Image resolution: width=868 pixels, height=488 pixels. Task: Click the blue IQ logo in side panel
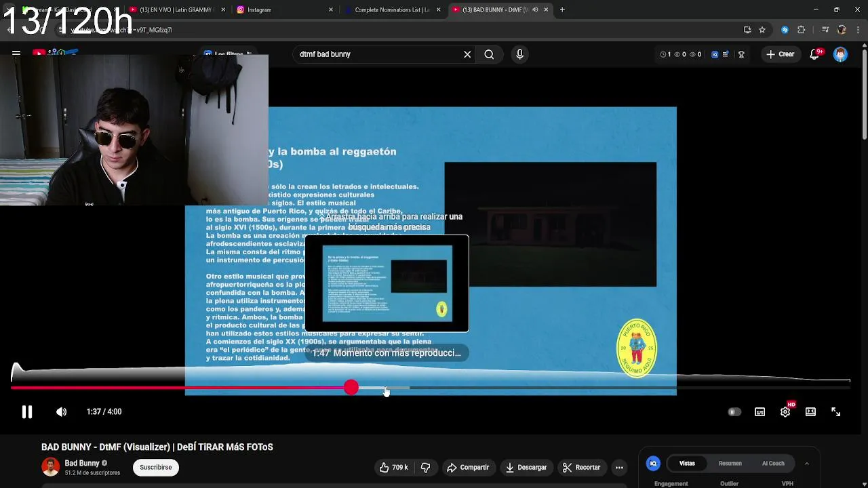[653, 464]
